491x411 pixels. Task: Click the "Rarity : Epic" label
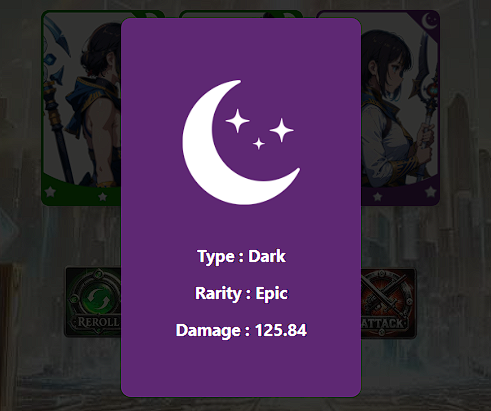tap(241, 294)
